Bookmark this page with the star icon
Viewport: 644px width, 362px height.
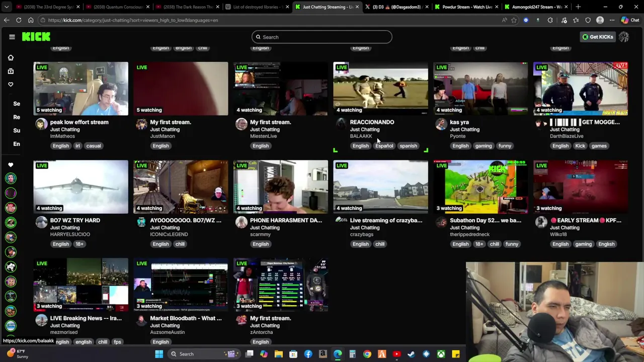click(x=514, y=20)
